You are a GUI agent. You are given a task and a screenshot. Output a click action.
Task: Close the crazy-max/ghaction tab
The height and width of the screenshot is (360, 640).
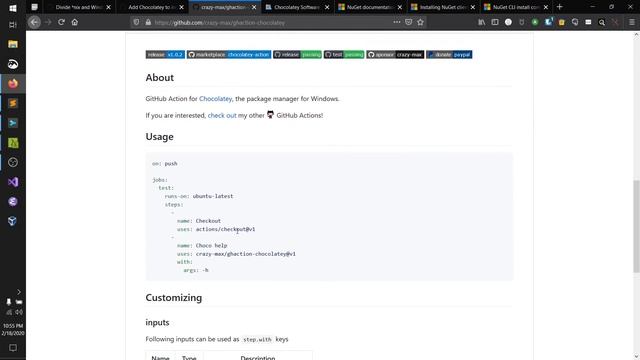point(254,7)
